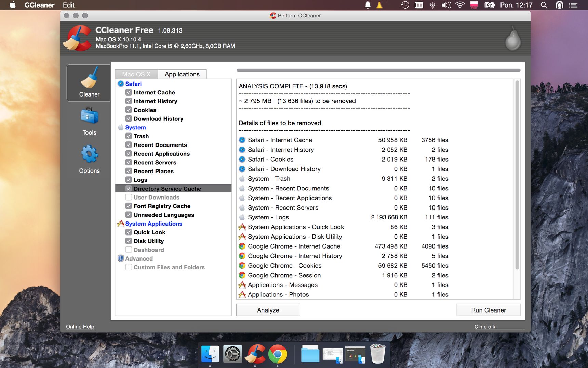Uncheck the Trash checkbox
Viewport: 588px width, 368px height.
[129, 136]
